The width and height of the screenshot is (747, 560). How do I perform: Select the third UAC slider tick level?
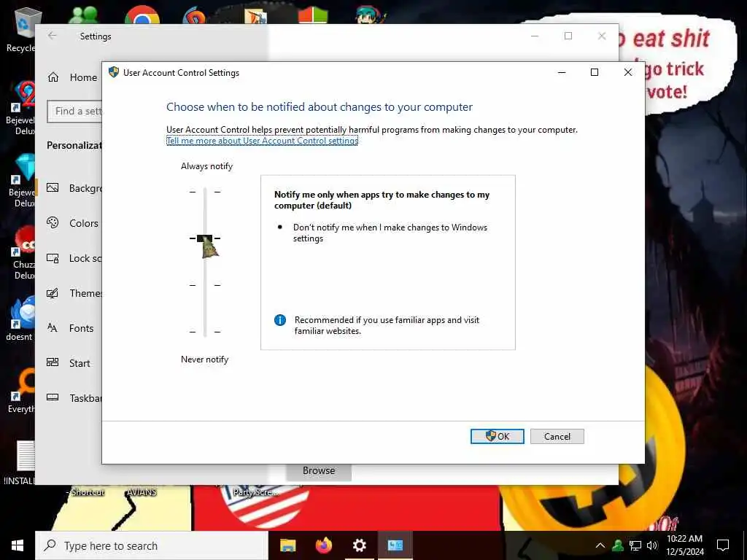[205, 285]
